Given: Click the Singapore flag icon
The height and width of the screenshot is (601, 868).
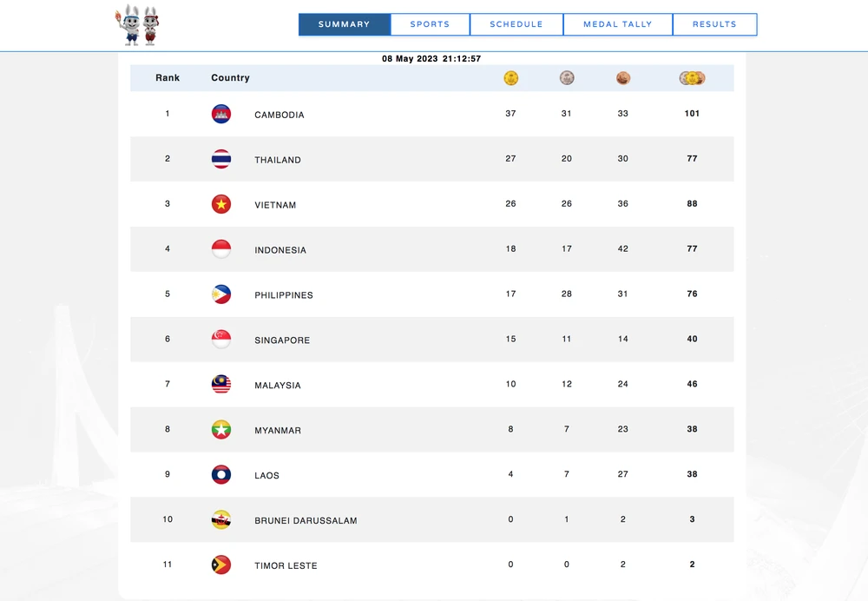Looking at the screenshot, I should point(221,340).
